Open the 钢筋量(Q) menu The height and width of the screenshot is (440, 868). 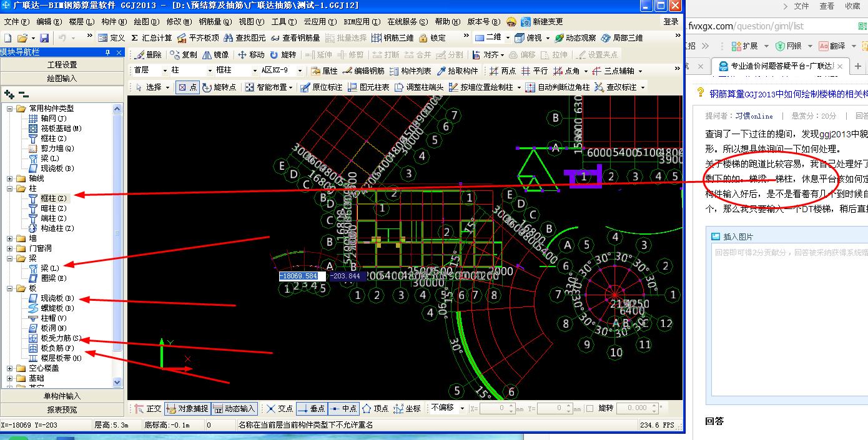[214, 22]
